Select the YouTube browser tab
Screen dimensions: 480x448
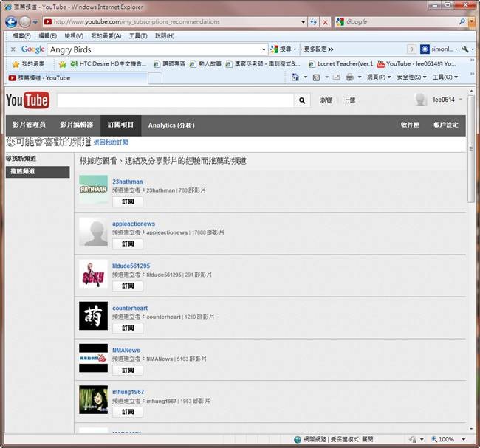pyautogui.click(x=77, y=77)
